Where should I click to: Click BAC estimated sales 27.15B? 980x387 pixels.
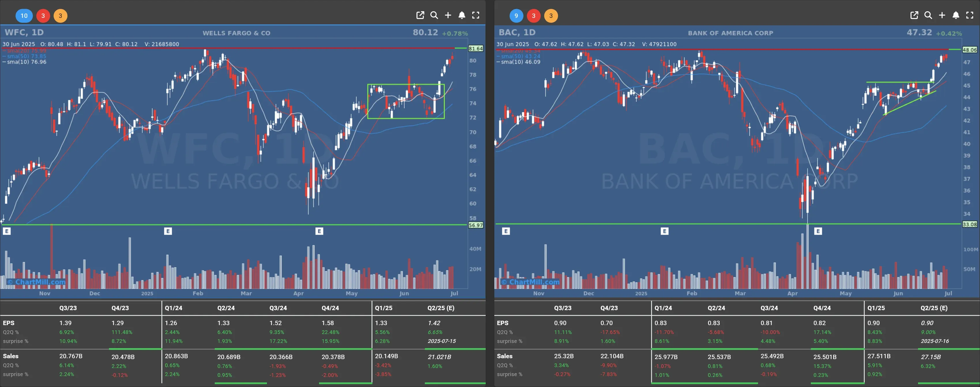tap(930, 356)
